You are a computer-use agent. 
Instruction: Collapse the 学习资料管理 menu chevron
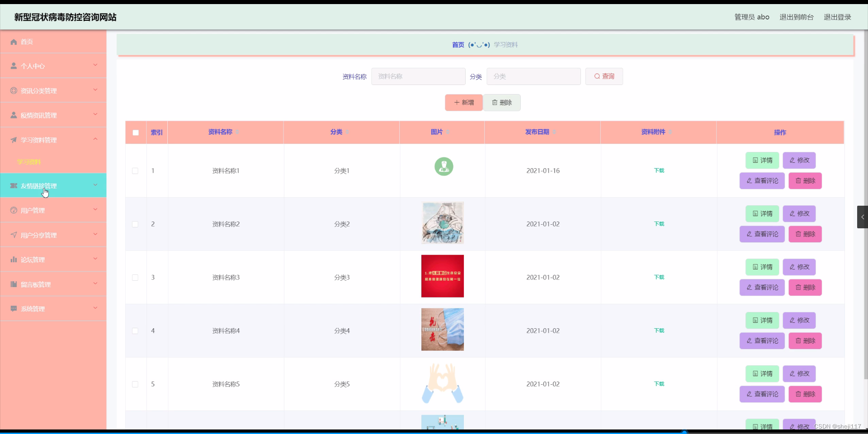coord(95,139)
